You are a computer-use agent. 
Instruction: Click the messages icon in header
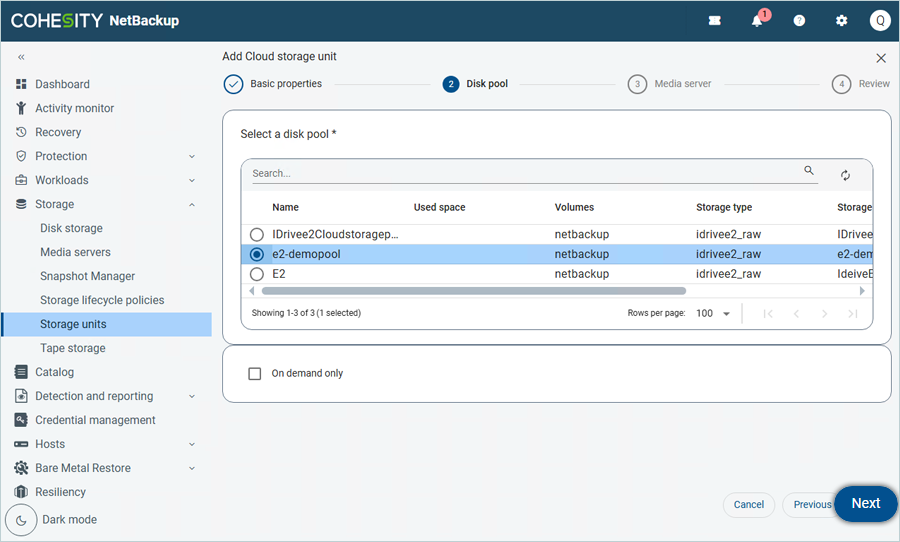coord(715,21)
